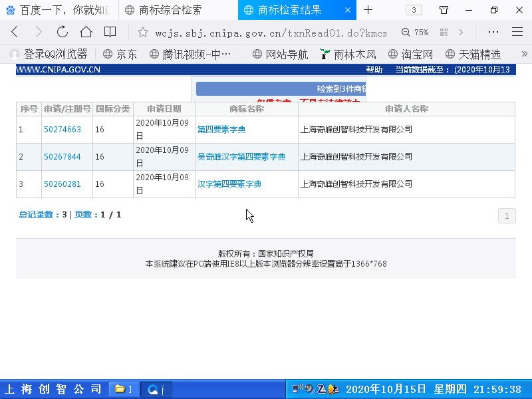Open the 淘宝网 bookmark

(410, 54)
